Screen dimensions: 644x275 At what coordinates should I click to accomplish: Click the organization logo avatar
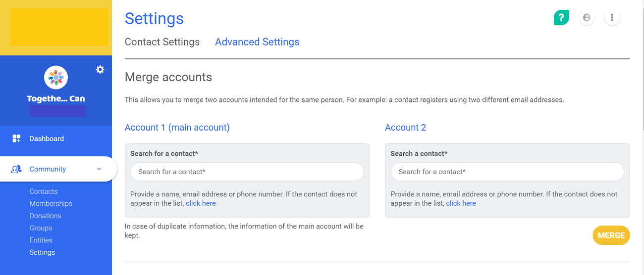[x=56, y=78]
